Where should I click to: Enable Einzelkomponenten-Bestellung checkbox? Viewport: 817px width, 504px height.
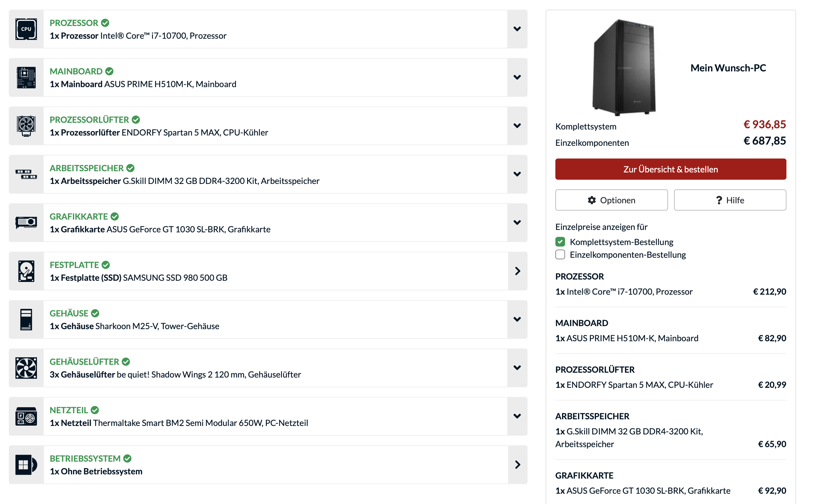[560, 255]
